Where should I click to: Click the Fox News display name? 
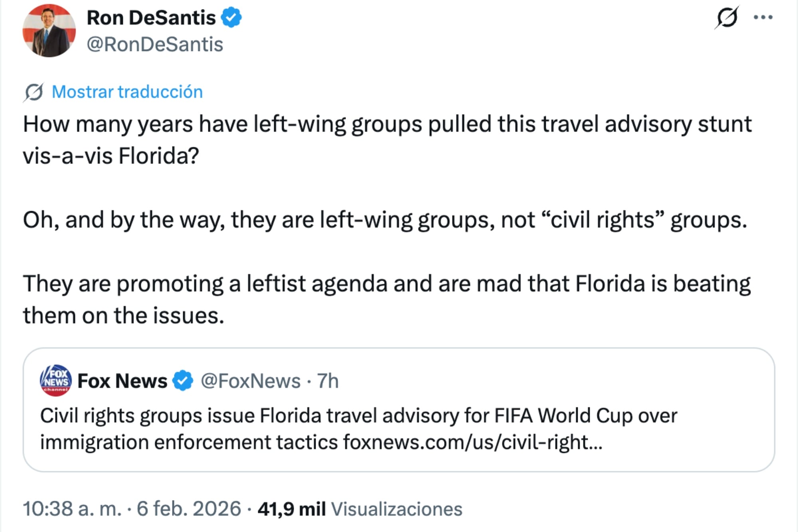(122, 380)
